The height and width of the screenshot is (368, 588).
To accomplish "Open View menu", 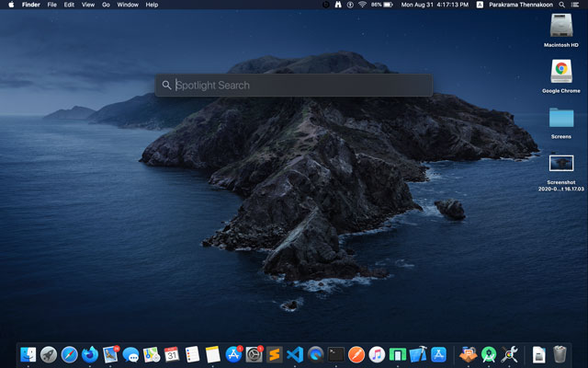I will [x=88, y=5].
